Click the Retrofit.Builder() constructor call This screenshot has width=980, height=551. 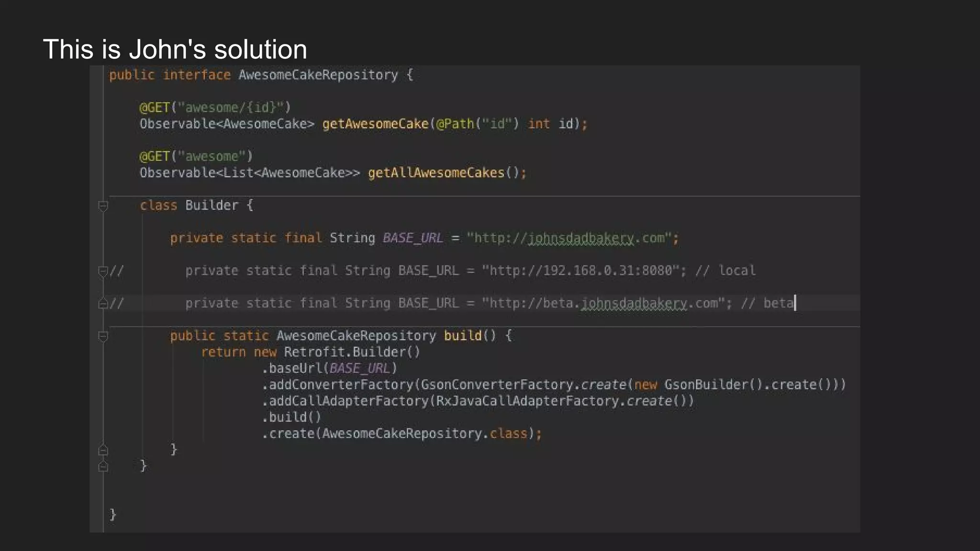(352, 352)
